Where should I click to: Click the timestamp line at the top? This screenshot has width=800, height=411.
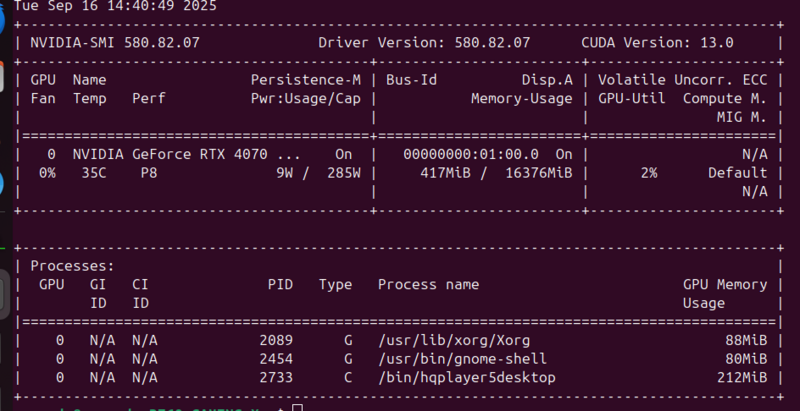[114, 6]
